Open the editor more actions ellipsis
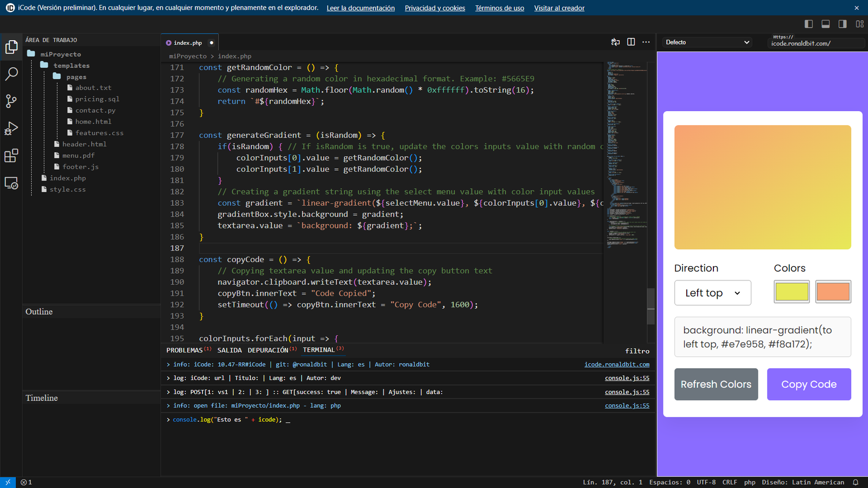Image resolution: width=868 pixels, height=488 pixels. [646, 42]
